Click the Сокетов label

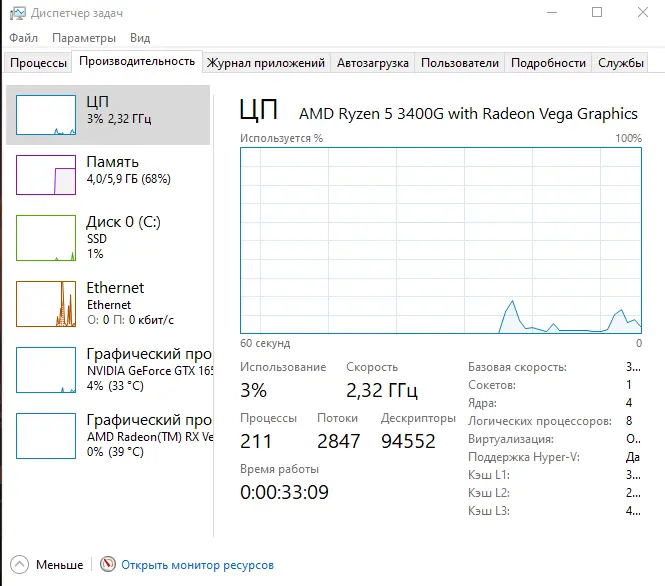tap(492, 385)
